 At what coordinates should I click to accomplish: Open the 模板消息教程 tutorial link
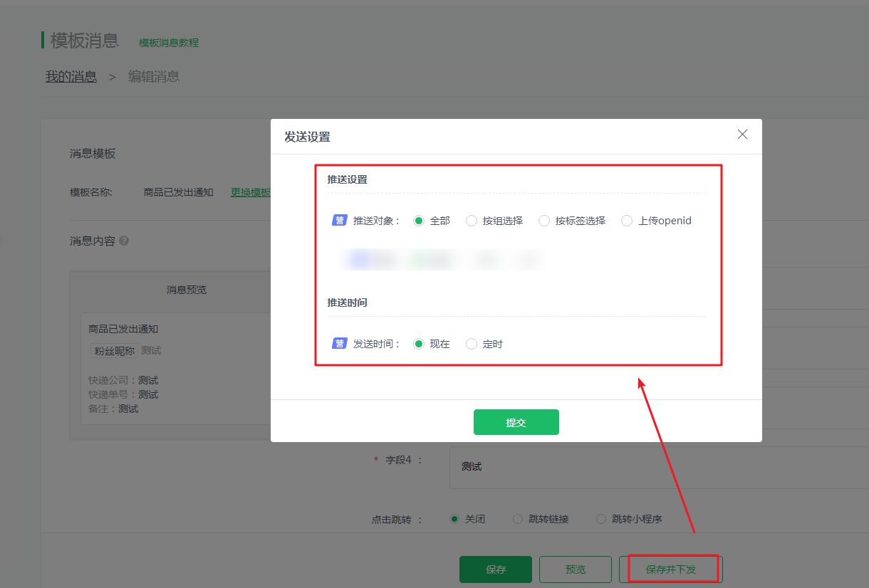click(168, 43)
